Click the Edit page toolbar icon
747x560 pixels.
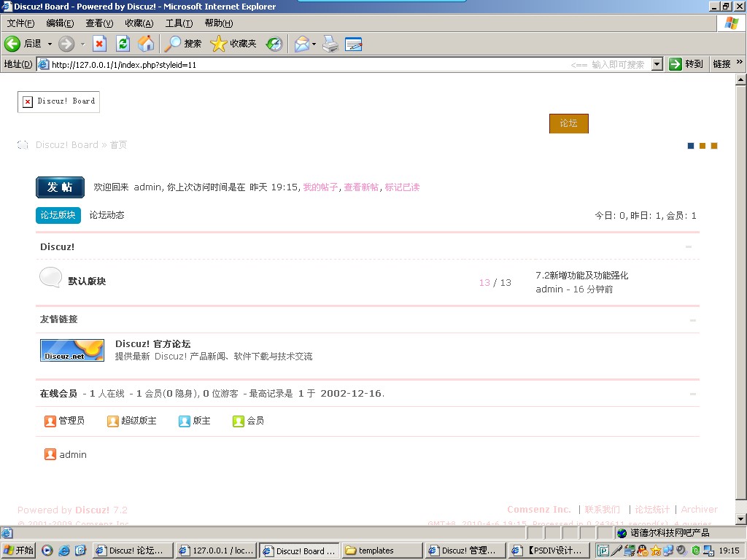[354, 44]
